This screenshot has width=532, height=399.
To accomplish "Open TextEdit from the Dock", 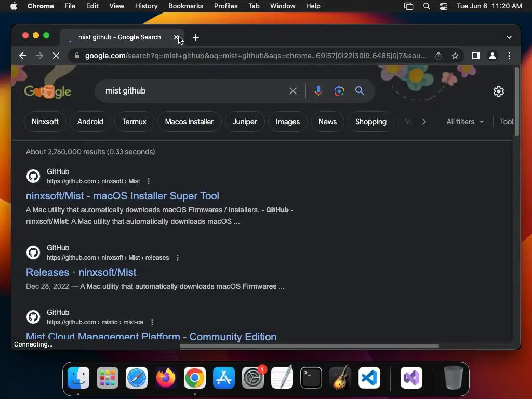I will (x=282, y=378).
